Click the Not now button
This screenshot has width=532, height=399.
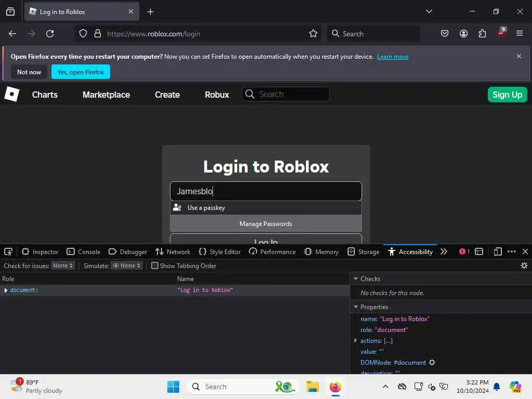click(x=29, y=72)
